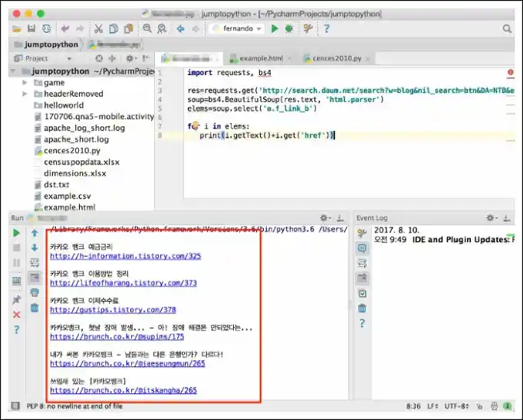Toggle scroll to end in the Event Log
Image resolution: width=523 pixels, height=420 pixels.
tap(362, 278)
